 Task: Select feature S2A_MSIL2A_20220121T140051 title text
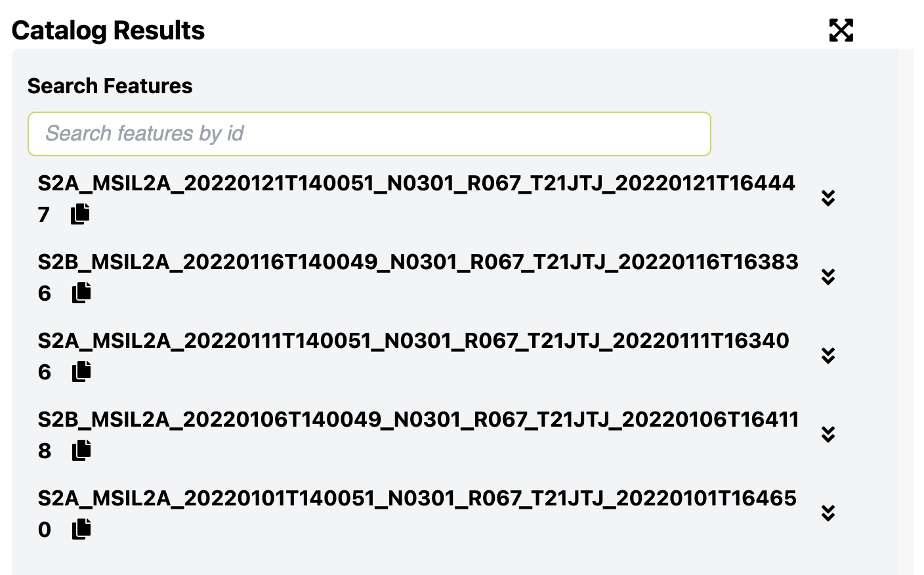[x=416, y=198]
